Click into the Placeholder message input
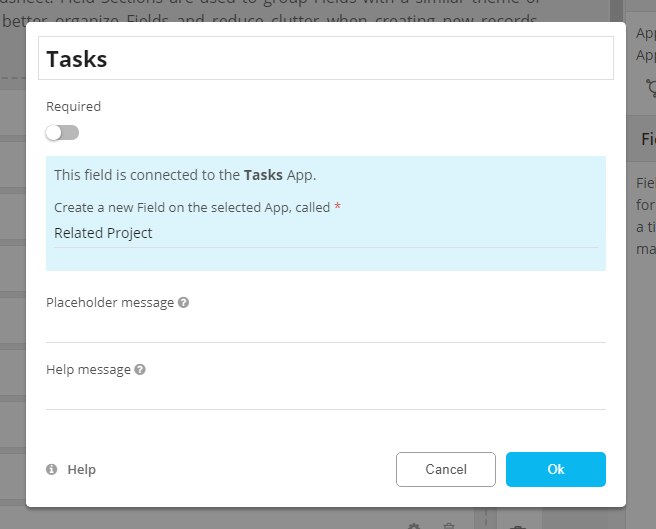 coord(326,328)
